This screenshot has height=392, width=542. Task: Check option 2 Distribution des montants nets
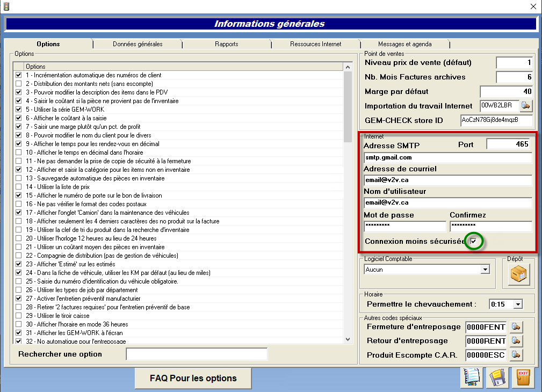(19, 84)
